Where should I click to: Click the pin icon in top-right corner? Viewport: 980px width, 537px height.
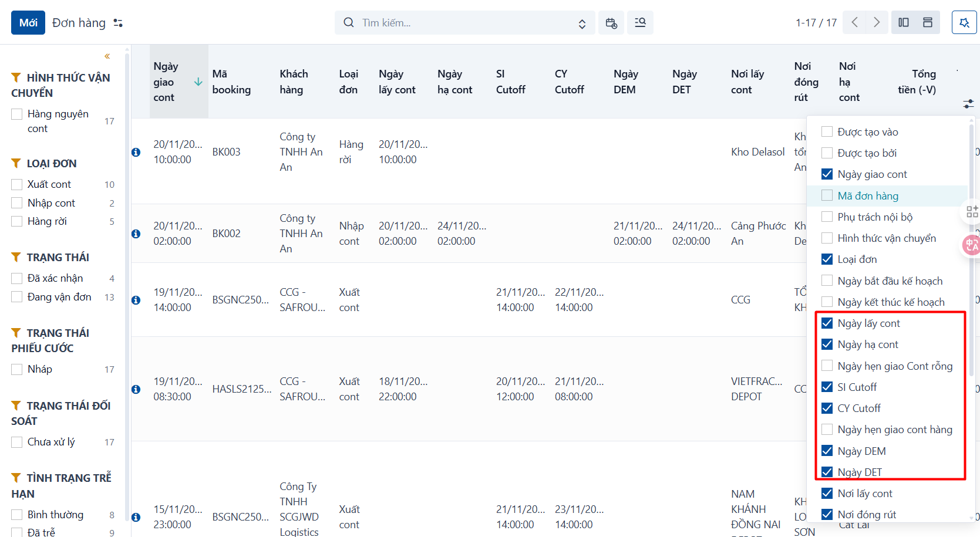click(964, 23)
